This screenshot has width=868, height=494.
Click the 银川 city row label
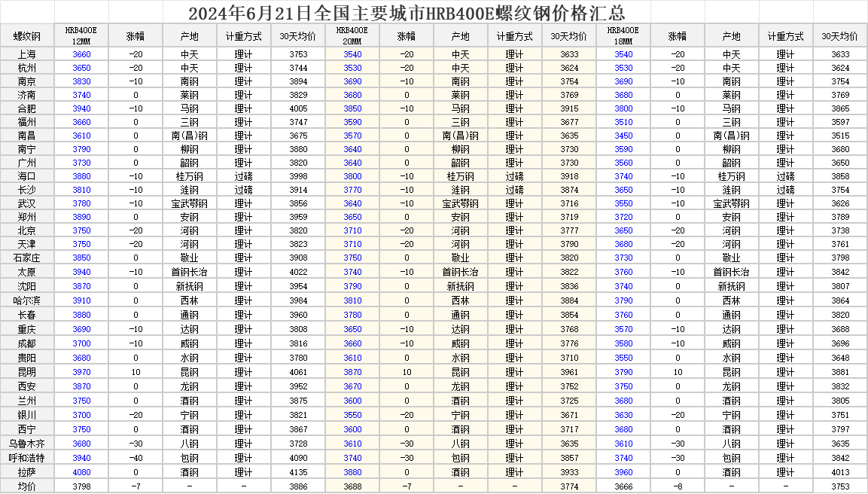(27, 415)
